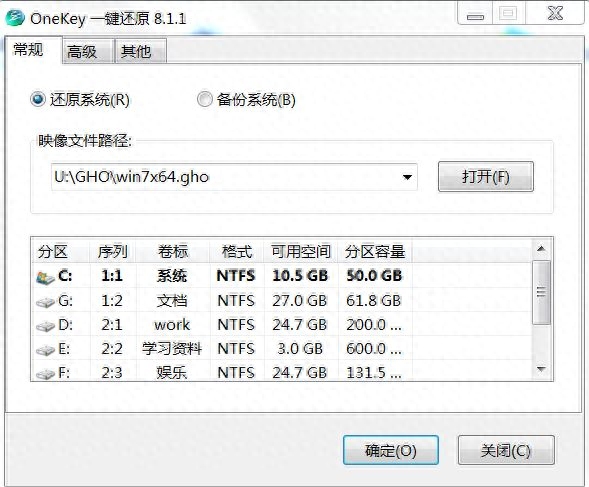The height and width of the screenshot is (487, 589).
Task: Click the 卷标 column header
Action: coord(173,251)
